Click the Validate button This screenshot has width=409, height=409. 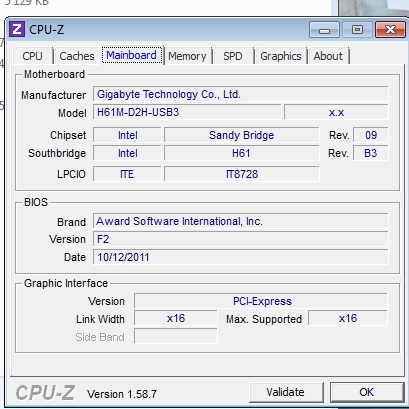point(286,392)
